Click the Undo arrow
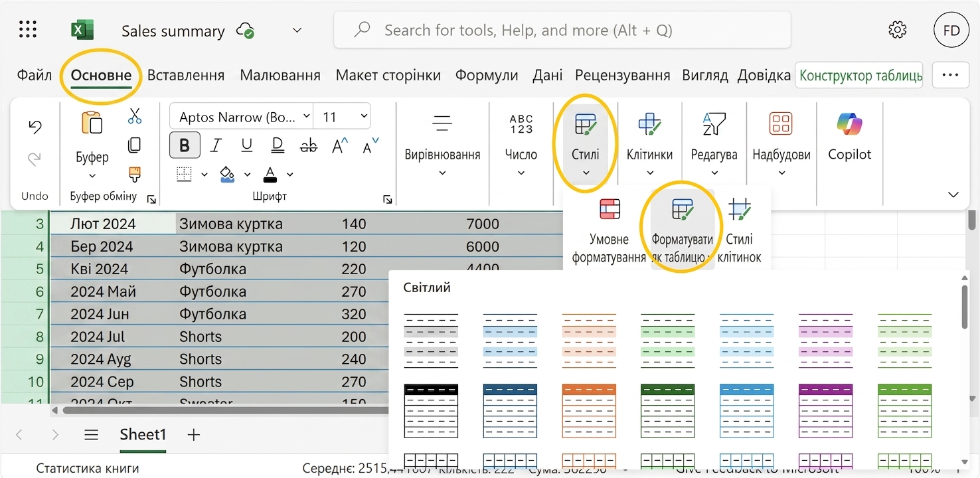The width and height of the screenshot is (980, 478). pyautogui.click(x=35, y=127)
